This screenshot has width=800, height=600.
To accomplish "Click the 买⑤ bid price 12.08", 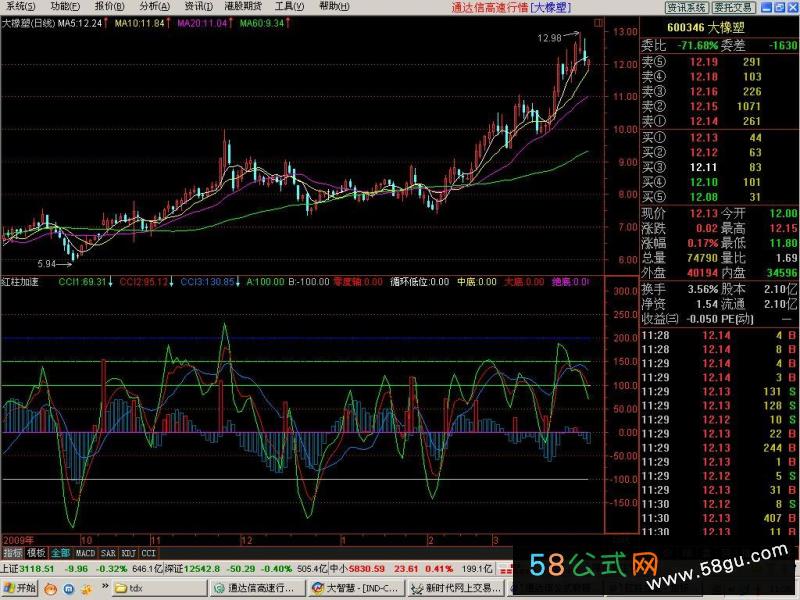I will coord(704,197).
